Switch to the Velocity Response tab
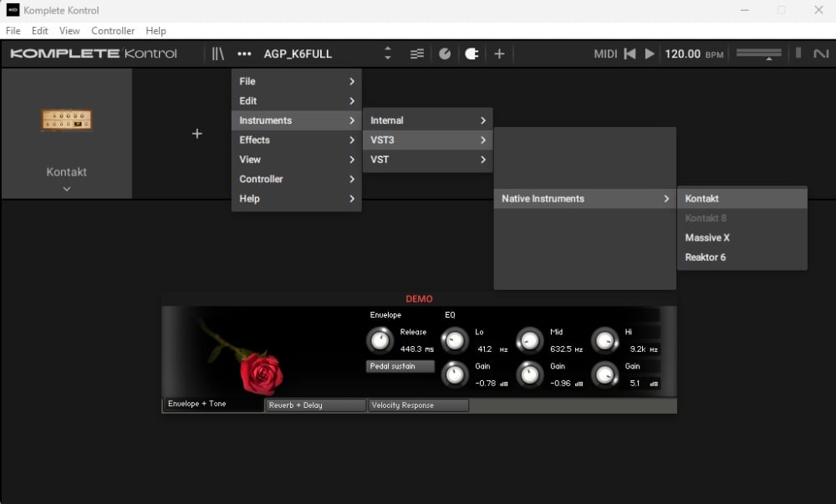The height and width of the screenshot is (504, 836). pyautogui.click(x=419, y=405)
